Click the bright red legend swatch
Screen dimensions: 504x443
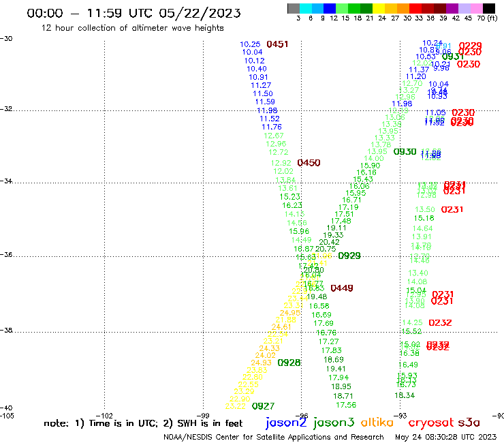coord(415,8)
